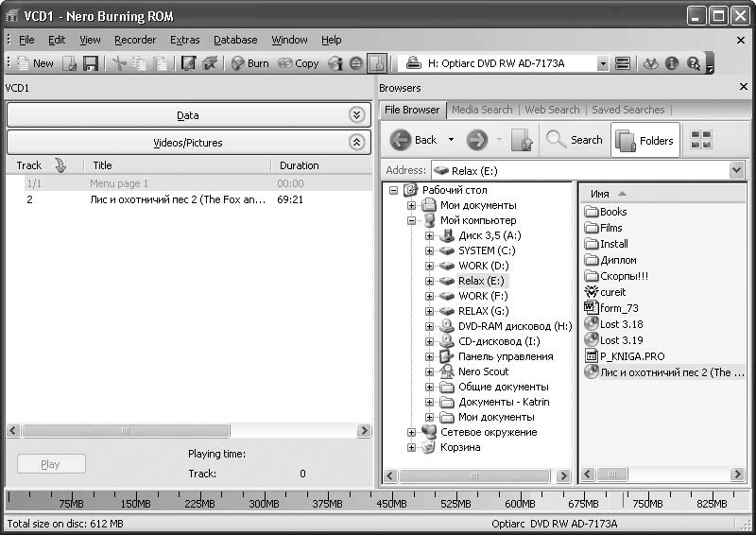Open the Recorder menu
The height and width of the screenshot is (535, 756).
click(x=135, y=40)
